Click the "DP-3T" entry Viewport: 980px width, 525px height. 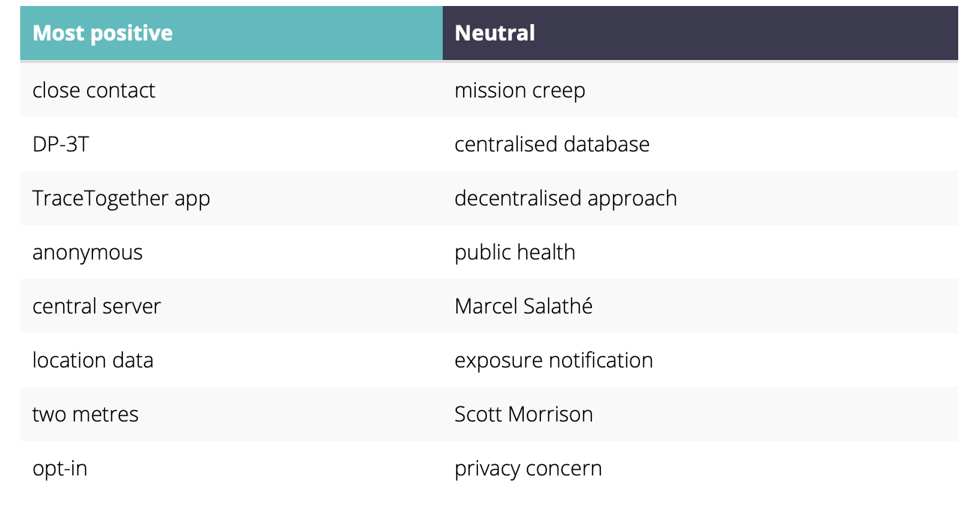[x=61, y=144]
